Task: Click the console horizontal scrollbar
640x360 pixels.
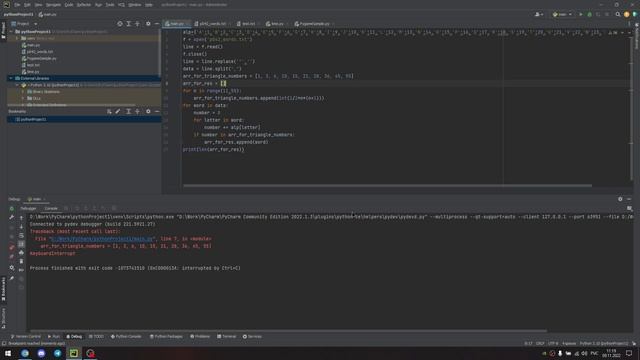Action: (x=289, y=331)
